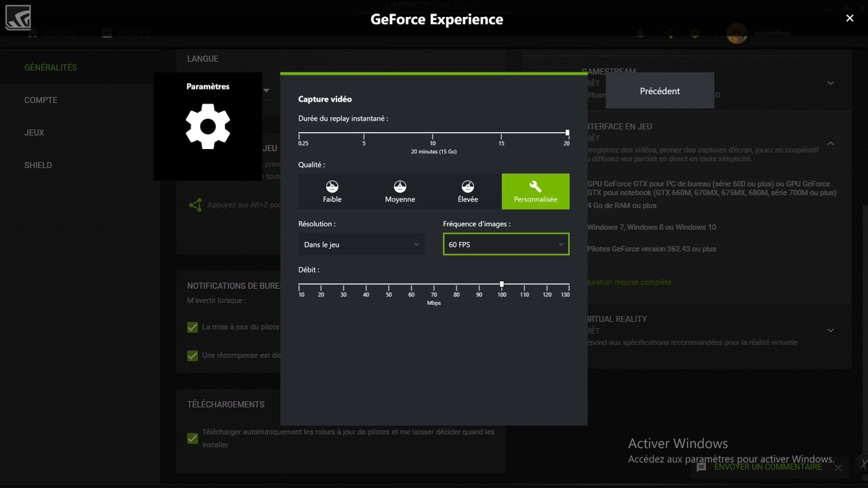Select Personnalisée wrench quality option
This screenshot has height=488, width=868.
[x=535, y=191]
